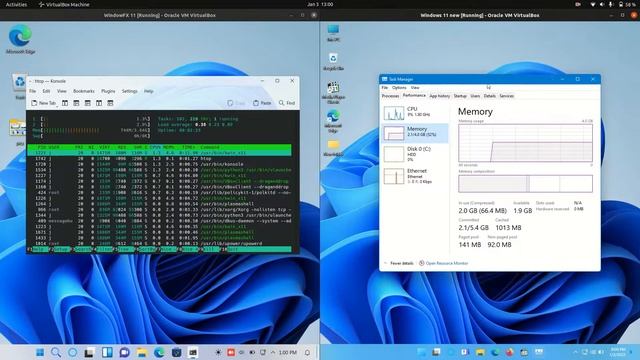Select Disk 0 (C:) in sidebar
Screen dimensions: 640x360
[415, 154]
